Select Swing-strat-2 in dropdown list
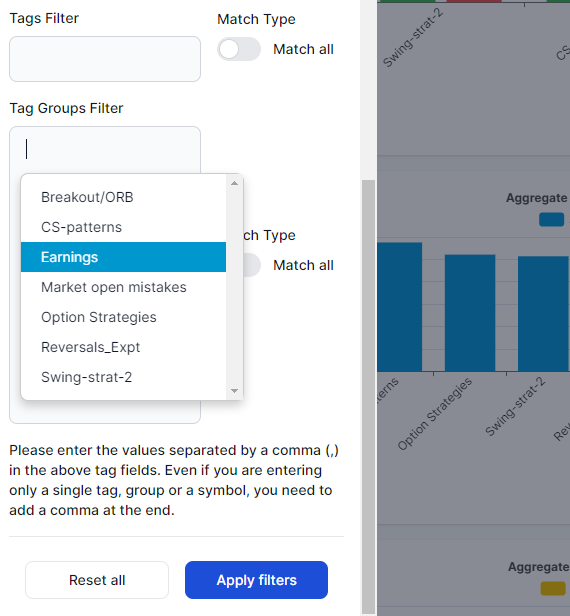This screenshot has height=616, width=570. point(123,377)
